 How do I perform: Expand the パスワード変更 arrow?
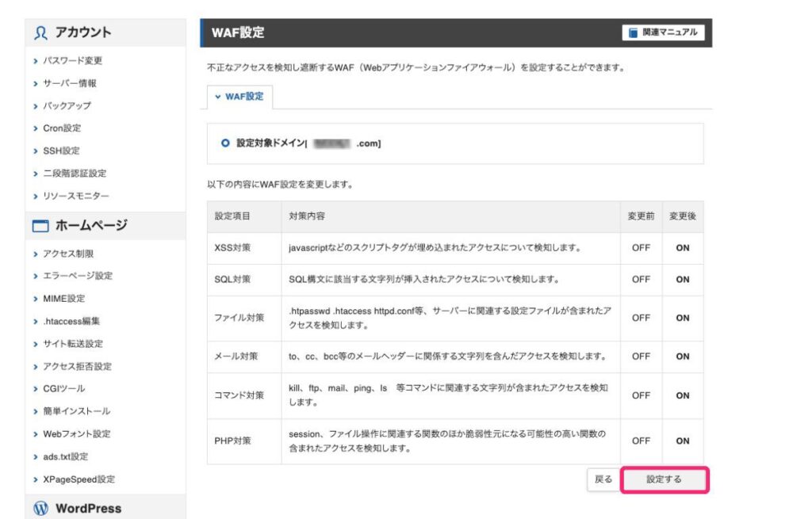click(x=36, y=61)
